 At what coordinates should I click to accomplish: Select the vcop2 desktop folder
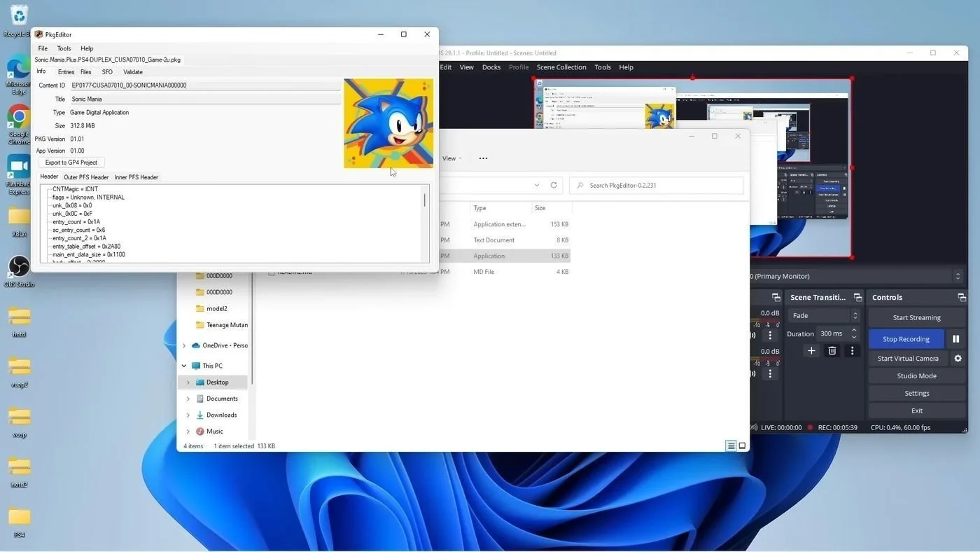[x=20, y=372]
